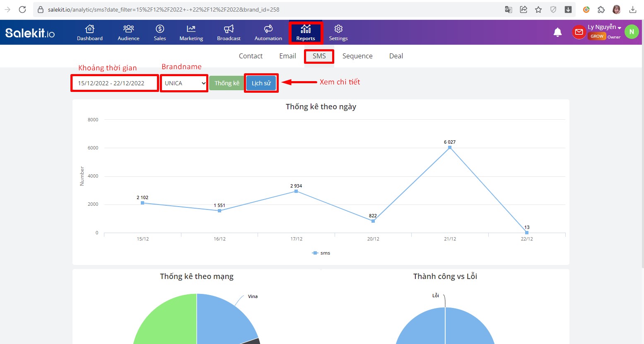Click the 15/12 data point 2 102
This screenshot has height=344, width=644.
coord(142,203)
